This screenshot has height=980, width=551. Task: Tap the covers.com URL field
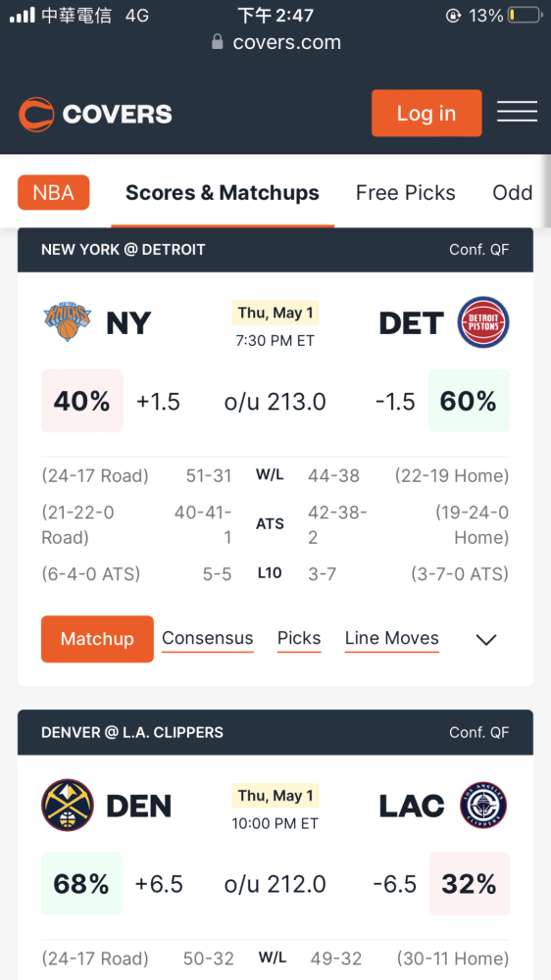point(275,42)
